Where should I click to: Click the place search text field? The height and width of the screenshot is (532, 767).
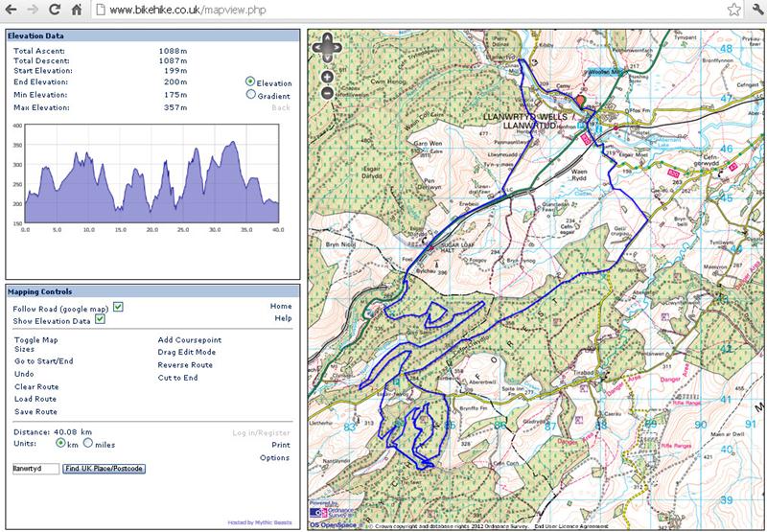click(35, 469)
